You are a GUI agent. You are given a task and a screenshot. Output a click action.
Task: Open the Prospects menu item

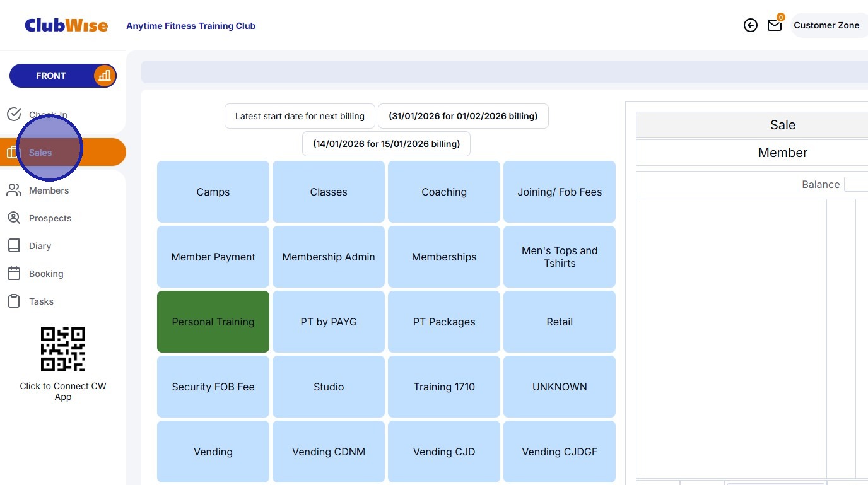click(50, 218)
